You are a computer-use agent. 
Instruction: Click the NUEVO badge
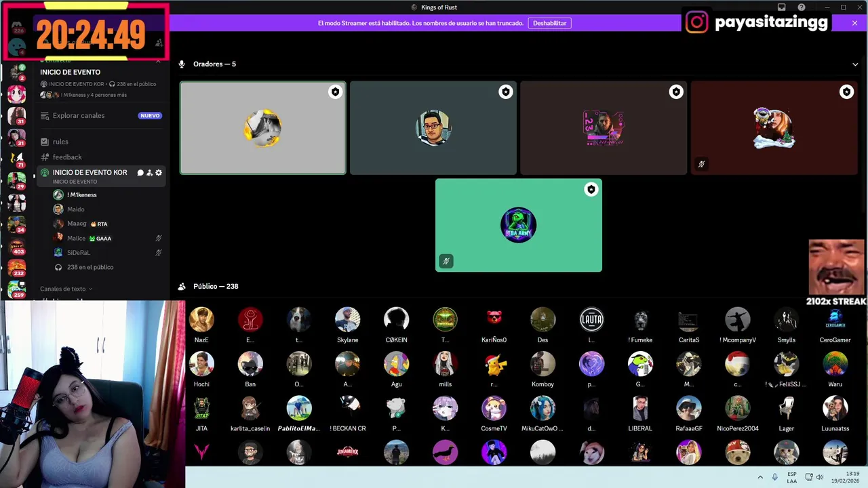coord(150,116)
